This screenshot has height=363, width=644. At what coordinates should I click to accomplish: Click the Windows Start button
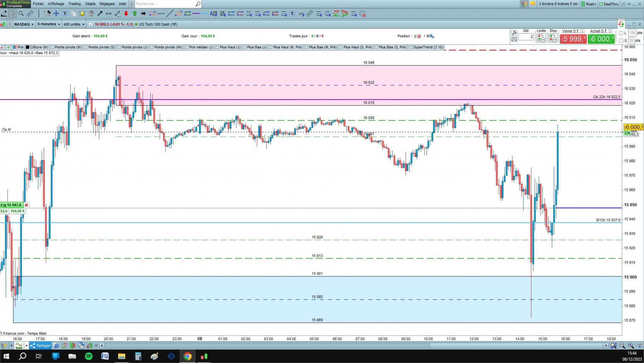coord(6,356)
